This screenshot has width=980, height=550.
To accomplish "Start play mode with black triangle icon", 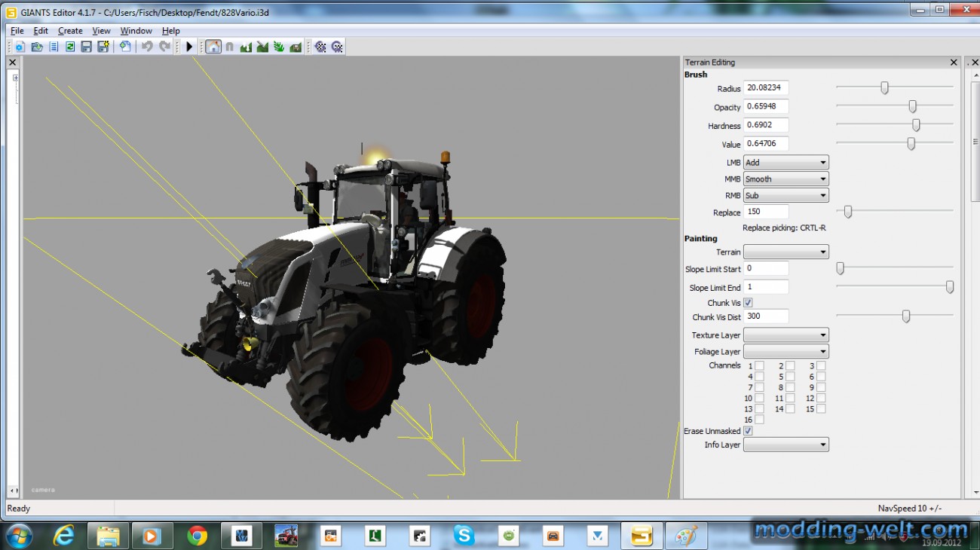I will coord(189,47).
